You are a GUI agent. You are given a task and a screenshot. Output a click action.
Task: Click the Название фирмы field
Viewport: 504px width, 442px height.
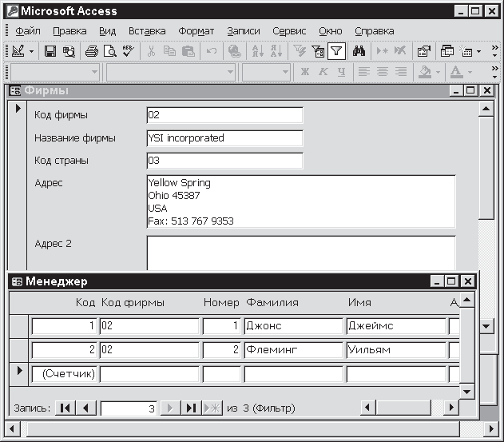click(x=224, y=138)
